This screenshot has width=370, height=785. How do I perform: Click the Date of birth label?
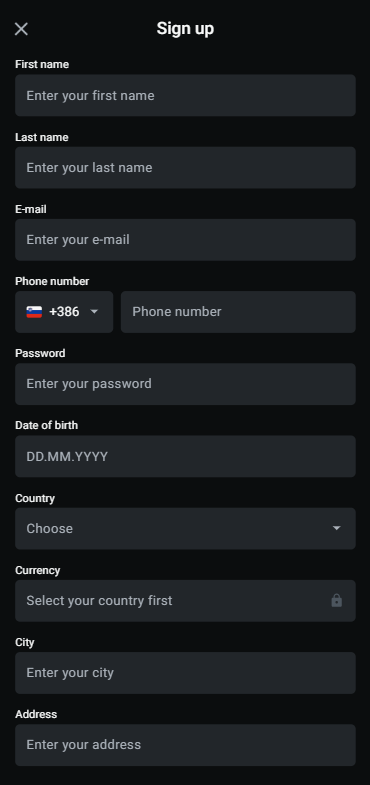coord(47,425)
